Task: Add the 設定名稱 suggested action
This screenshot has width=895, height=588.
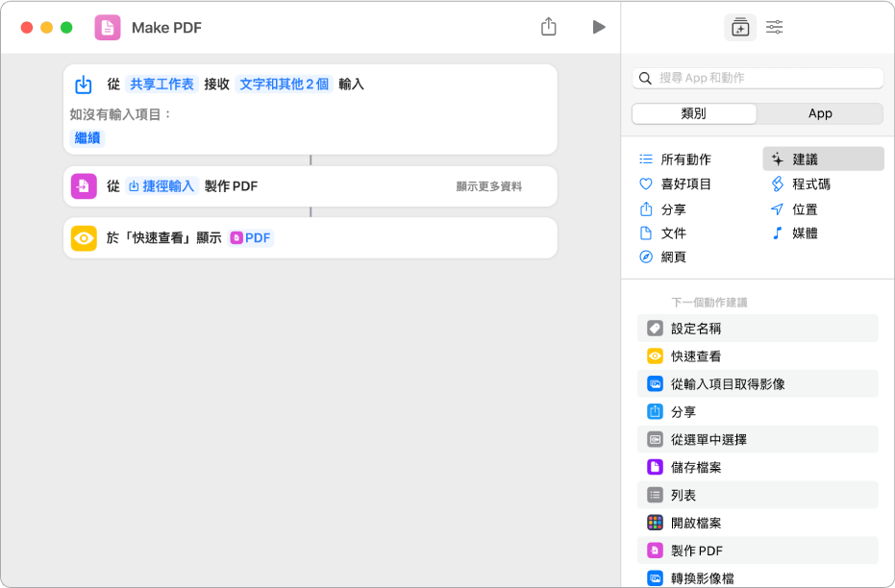Action: (x=758, y=329)
